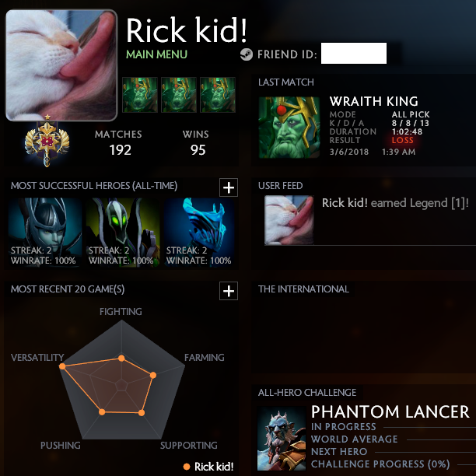Select the Rubick most successful hero card
The height and width of the screenshot is (476, 476).
[123, 233]
